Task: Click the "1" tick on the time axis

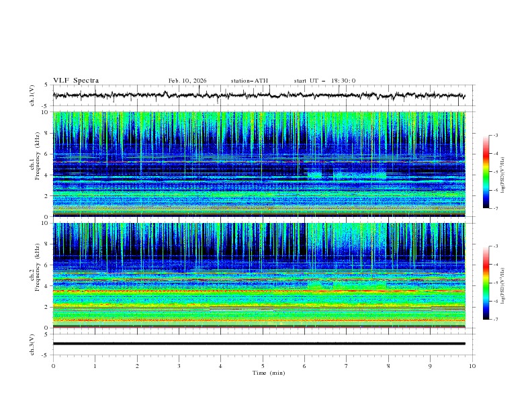Action: (95, 366)
